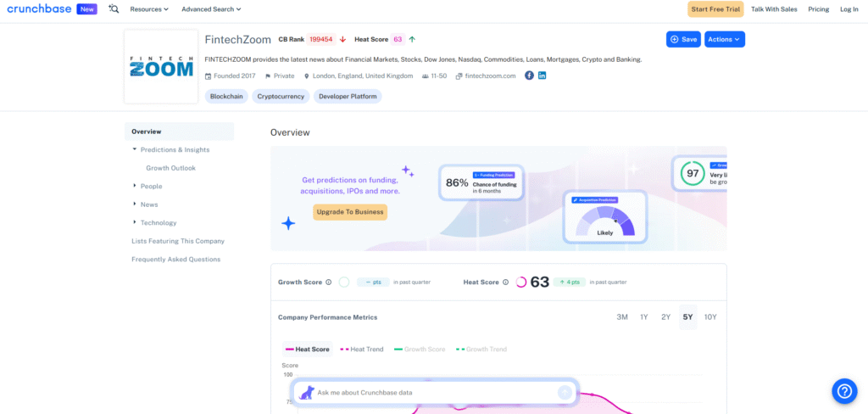Click the Private flag icon
Image resolution: width=868 pixels, height=414 pixels.
pyautogui.click(x=268, y=76)
